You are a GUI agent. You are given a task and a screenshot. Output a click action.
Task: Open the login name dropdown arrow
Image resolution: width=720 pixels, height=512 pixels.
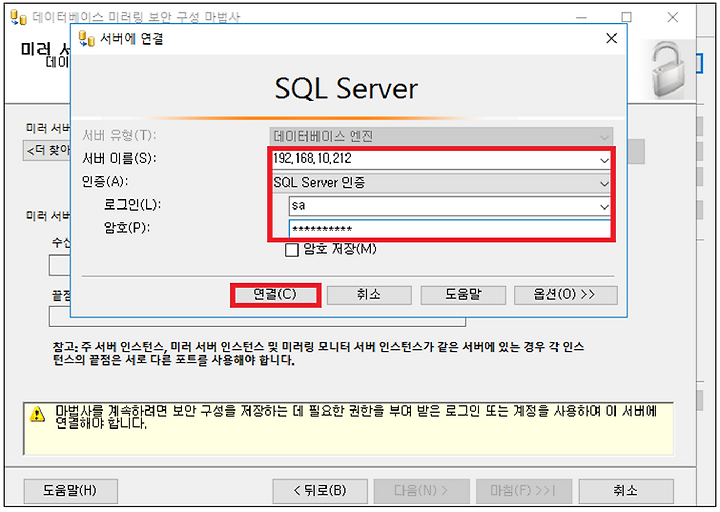tap(604, 207)
